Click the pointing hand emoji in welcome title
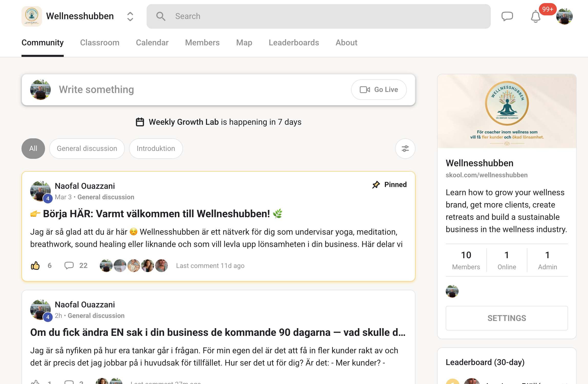This screenshot has width=588, height=384. point(35,214)
